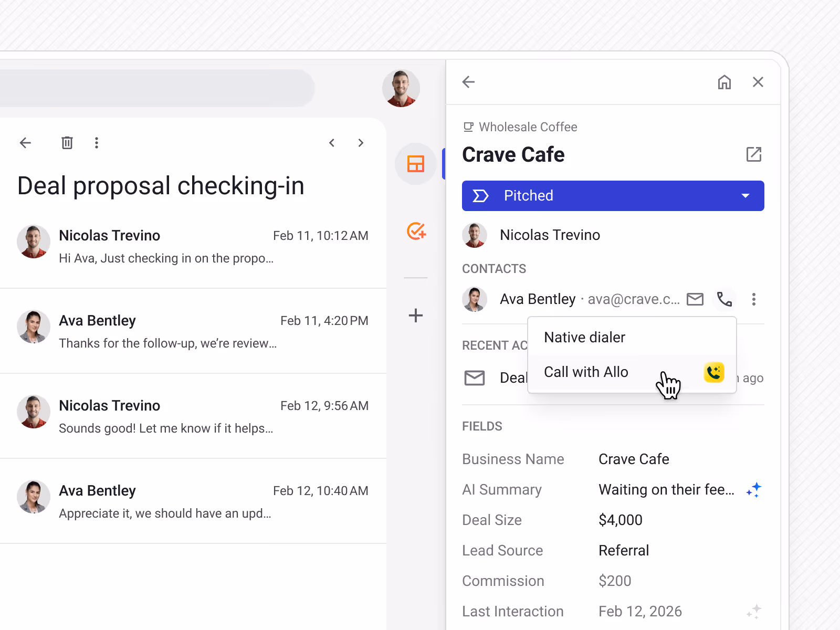The image size is (840, 630).
Task: Click the stage arrow icon in Pitched bar
Action: pos(480,196)
